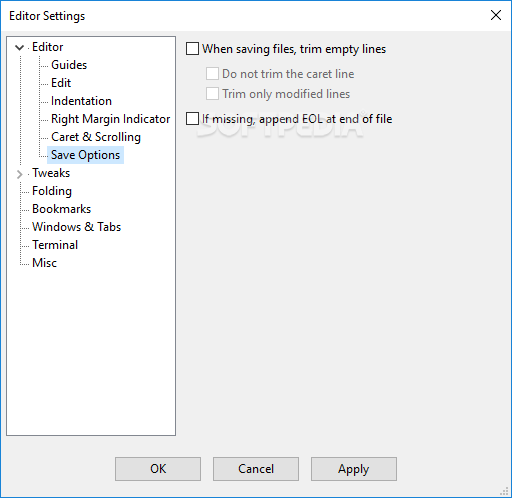Expand the Tweaks tree node
Viewport: 512px width, 498px height.
click(20, 174)
